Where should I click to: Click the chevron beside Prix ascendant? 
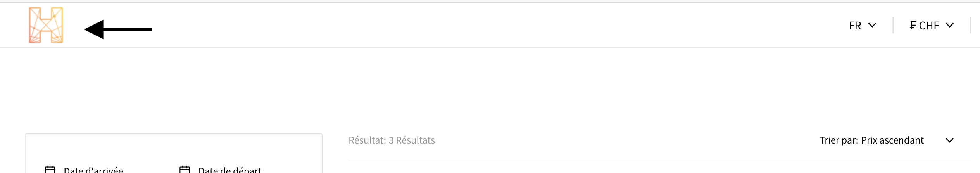pos(949,140)
